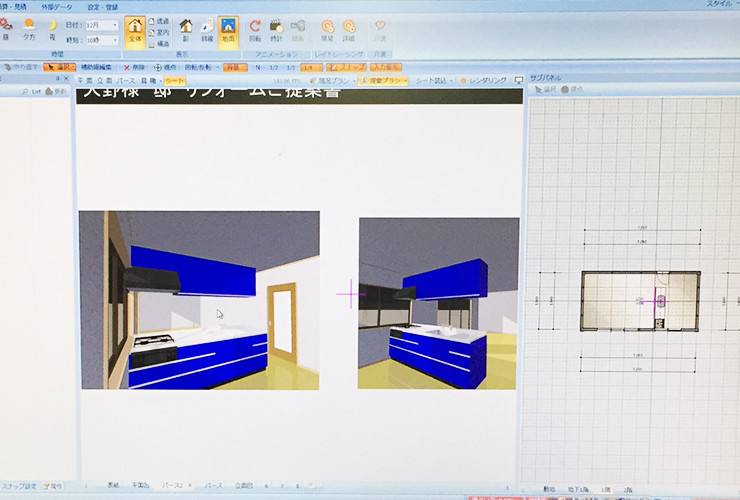This screenshot has height=500, width=740.
Task: Run the 詳細 detailed raytracing icon
Action: click(349, 30)
